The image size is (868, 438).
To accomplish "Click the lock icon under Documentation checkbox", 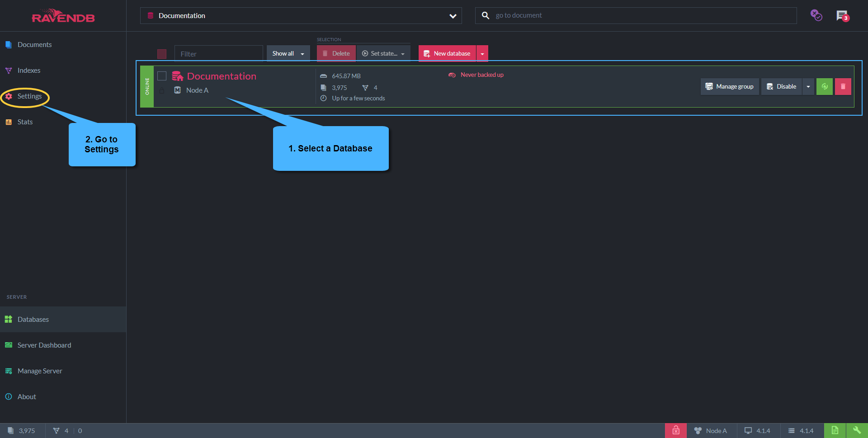I will [x=162, y=90].
